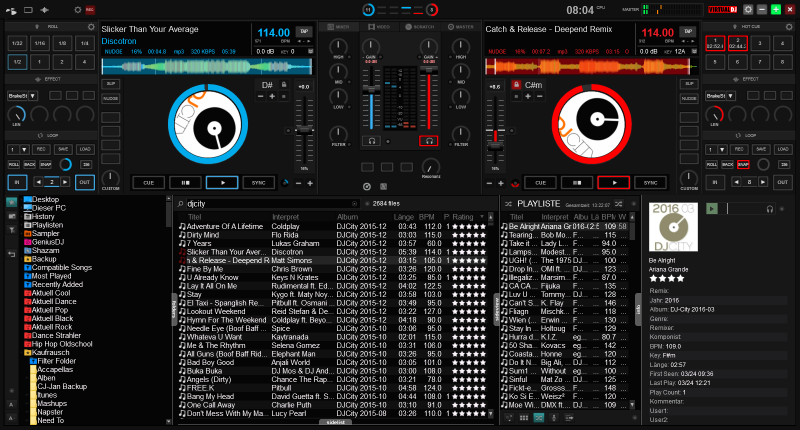Screen dimensions: 800x430
Task: Switch to the SCRATCH tab
Action: coord(420,27)
